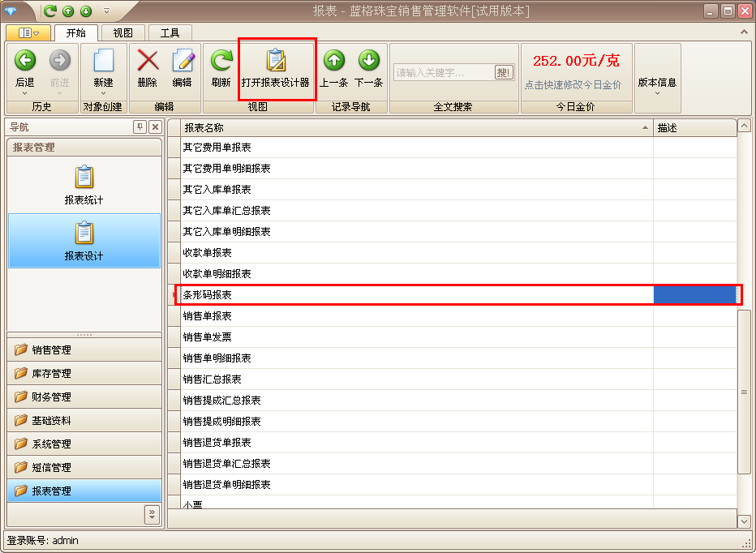
Task: Switch to the 视图 tab
Action: coord(122,33)
